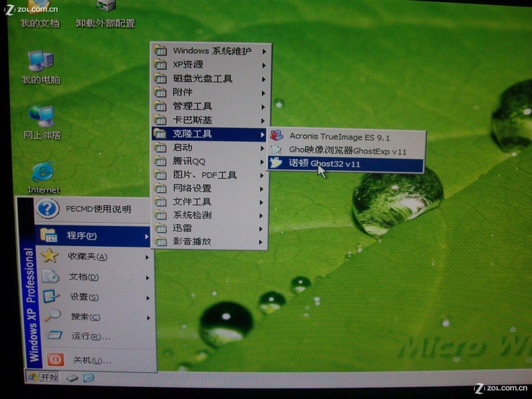Click the GhostExp v11 icon

point(277,149)
